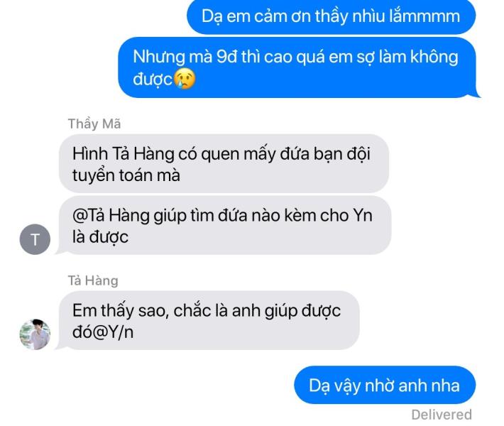Image resolution: width=504 pixels, height=426 pixels.
Task: Click the "Tả Hàng" sender name label
Action: 93,280
